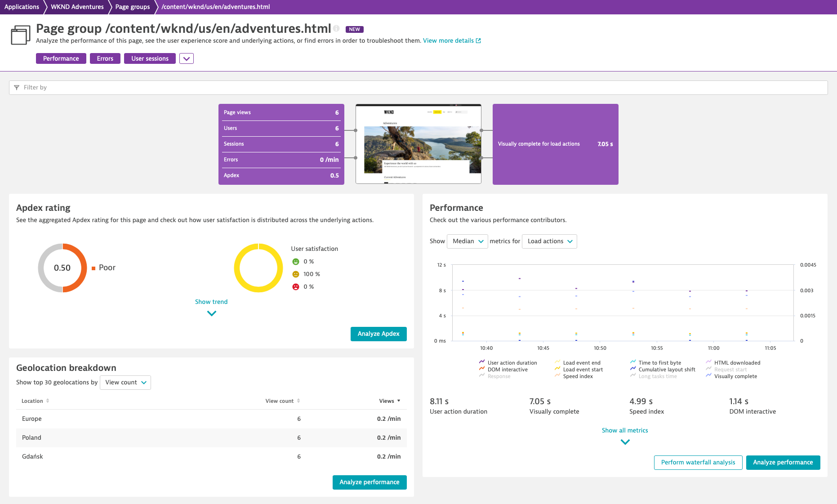The width and height of the screenshot is (837, 504).
Task: Expand the Show trend section under Apdex
Action: point(211,302)
